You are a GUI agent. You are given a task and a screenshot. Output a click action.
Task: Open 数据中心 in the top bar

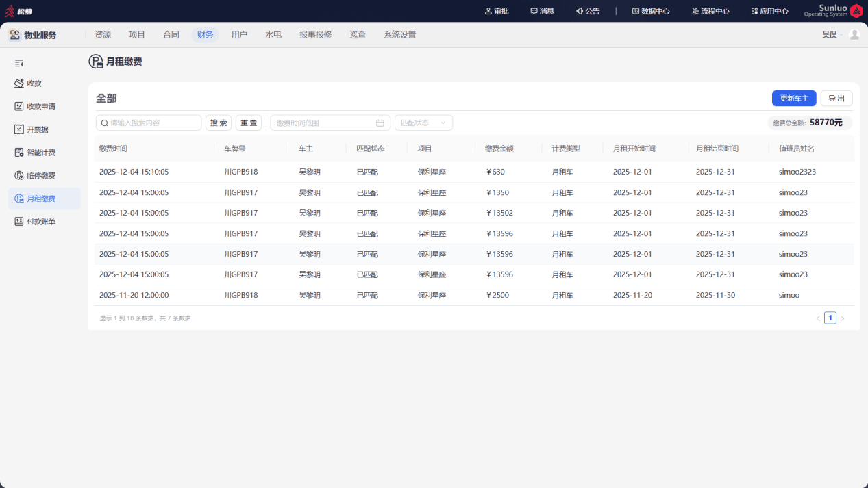point(651,11)
